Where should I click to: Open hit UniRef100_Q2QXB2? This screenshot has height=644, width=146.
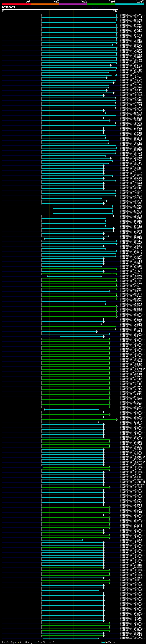[x=131, y=188]
